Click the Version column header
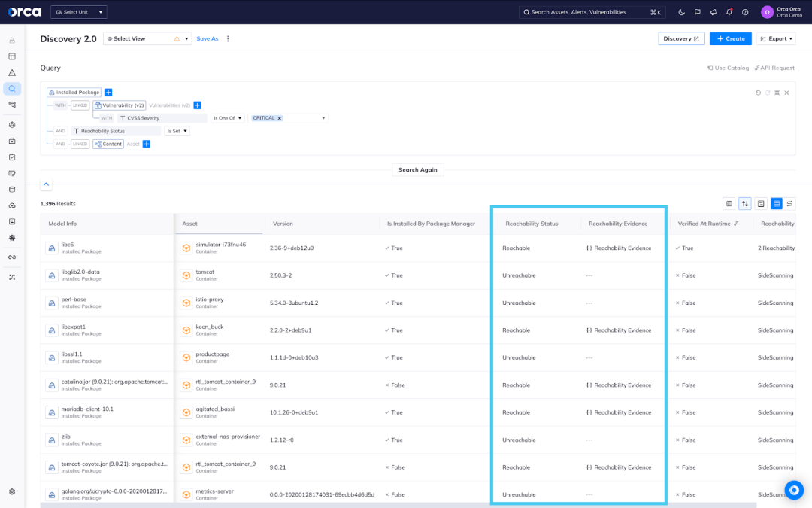 pos(283,224)
